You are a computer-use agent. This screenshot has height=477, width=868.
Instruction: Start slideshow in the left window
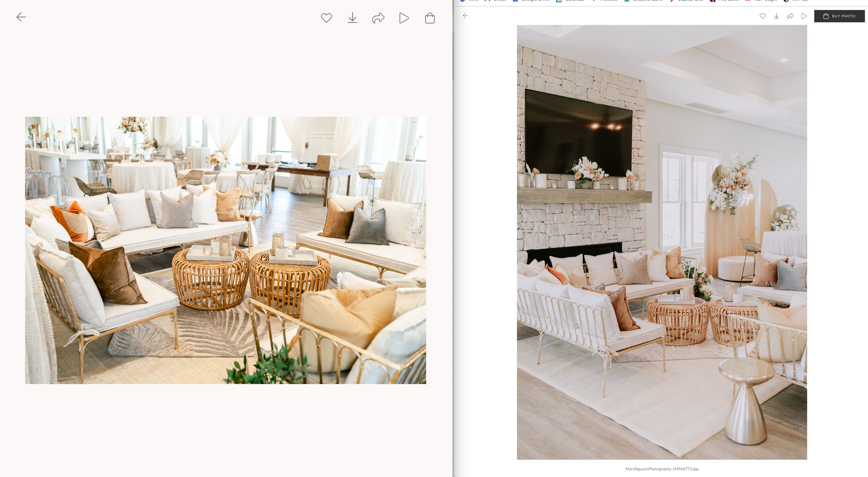(x=404, y=18)
